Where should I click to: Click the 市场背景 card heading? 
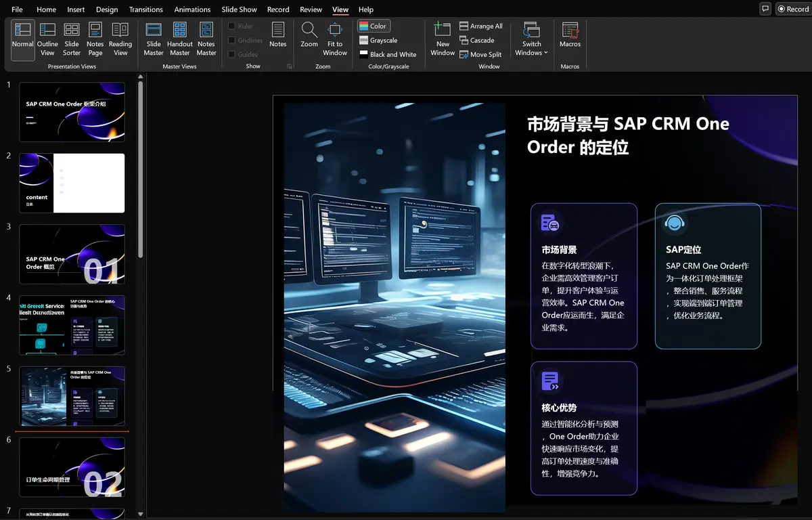tap(559, 250)
